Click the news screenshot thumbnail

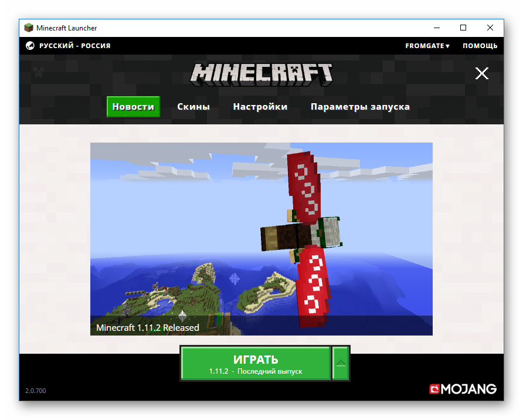coord(261,235)
